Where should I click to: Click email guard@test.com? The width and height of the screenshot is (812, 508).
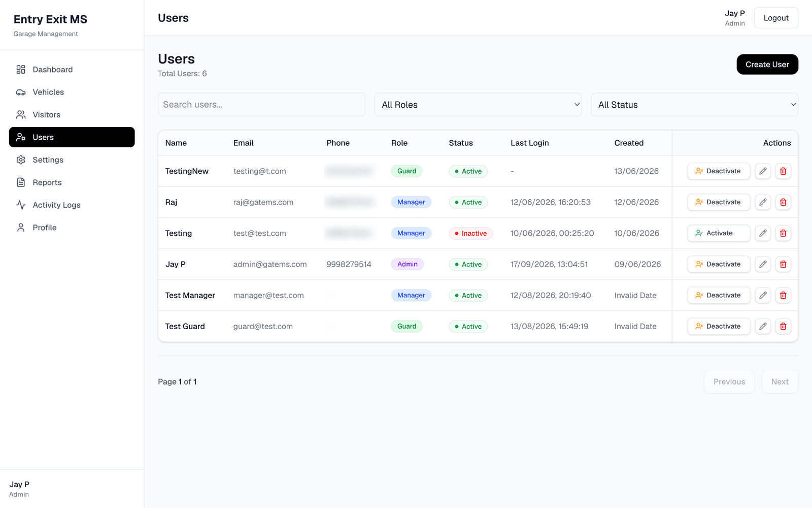[x=263, y=326]
